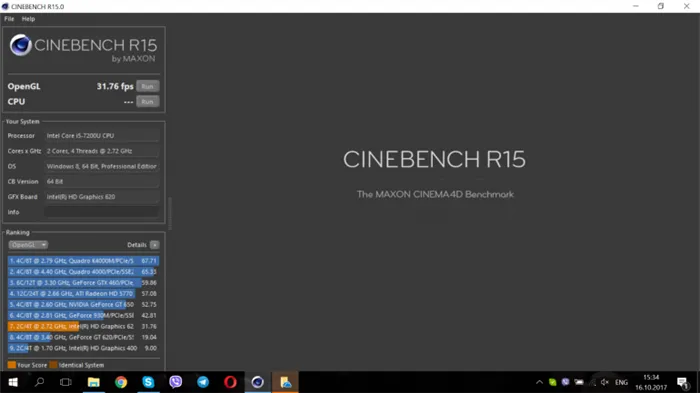Open Windows taskbar search
This screenshot has width=700, height=393.
click(x=39, y=382)
